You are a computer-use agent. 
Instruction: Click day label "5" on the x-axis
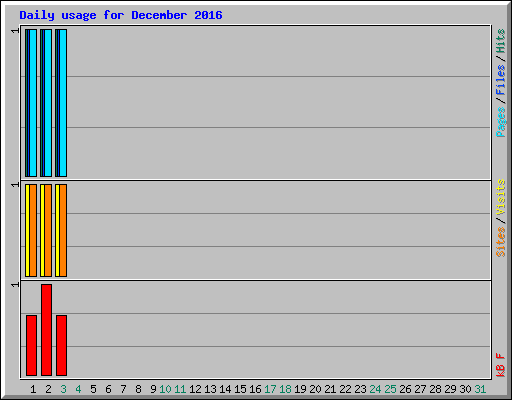point(93,389)
